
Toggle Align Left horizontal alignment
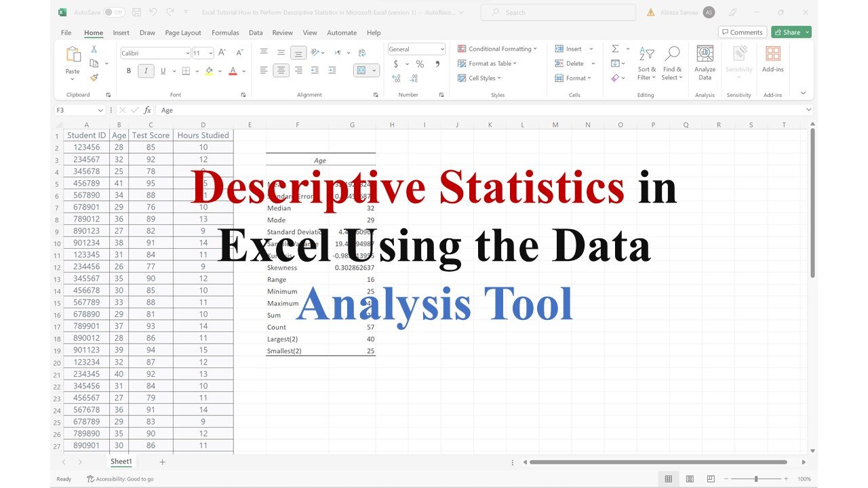point(264,70)
